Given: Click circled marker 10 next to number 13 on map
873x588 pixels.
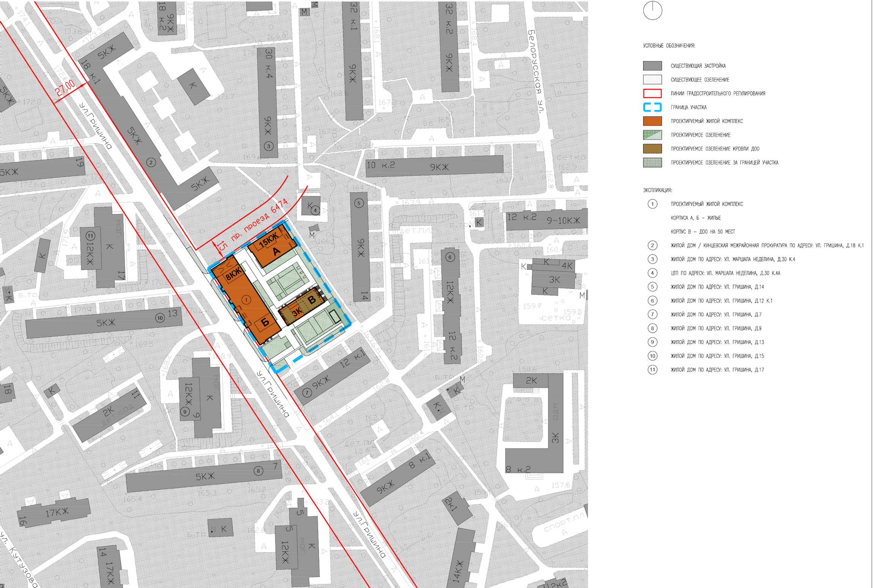Looking at the screenshot, I should (160, 318).
